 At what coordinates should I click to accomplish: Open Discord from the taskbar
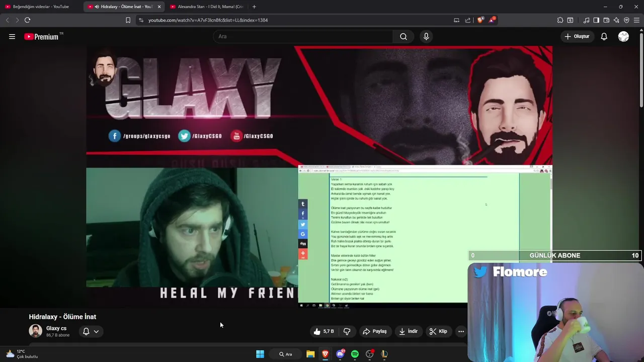point(340,354)
